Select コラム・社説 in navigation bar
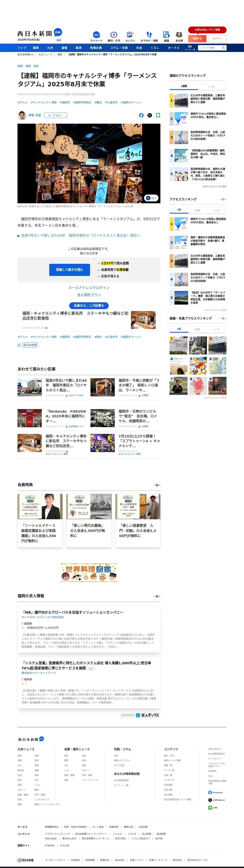244x868 pixels. (x=119, y=48)
